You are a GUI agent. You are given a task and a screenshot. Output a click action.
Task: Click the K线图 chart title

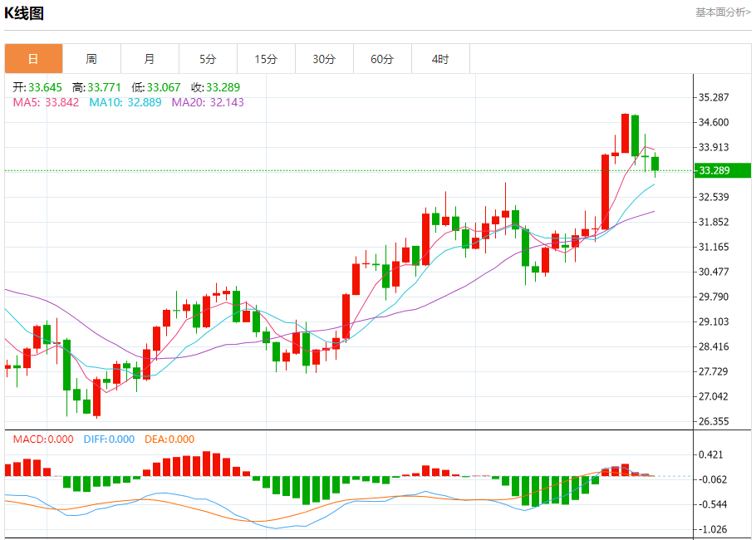pos(24,13)
